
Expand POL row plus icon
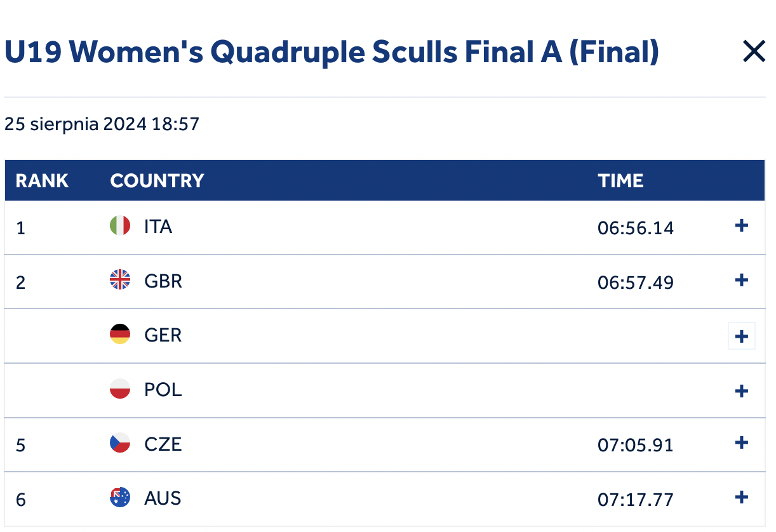click(x=741, y=390)
